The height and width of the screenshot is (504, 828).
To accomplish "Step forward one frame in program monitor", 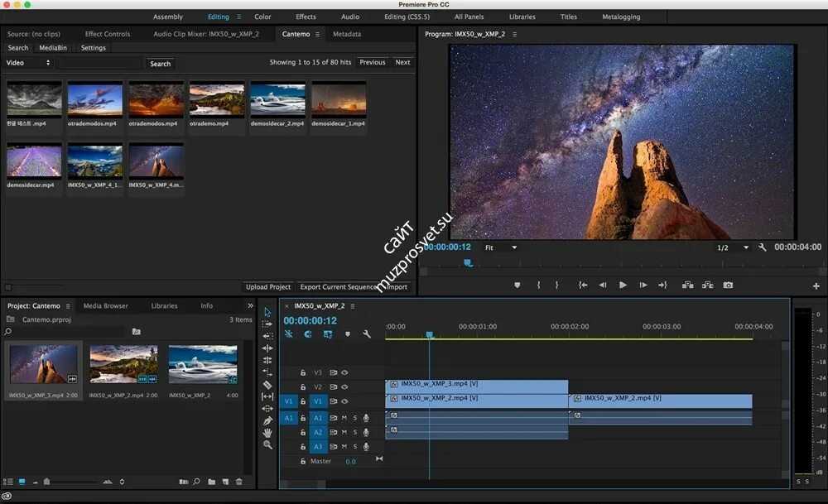I will tap(643, 285).
